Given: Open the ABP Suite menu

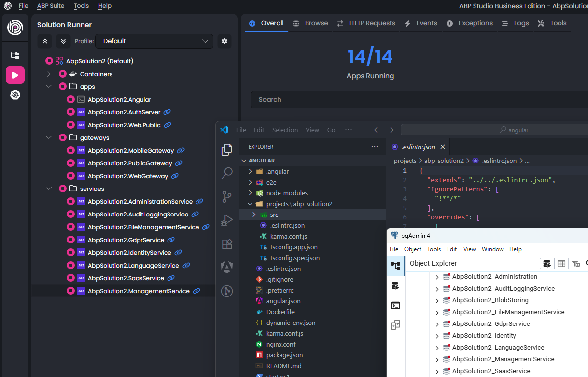Looking at the screenshot, I should coord(51,6).
